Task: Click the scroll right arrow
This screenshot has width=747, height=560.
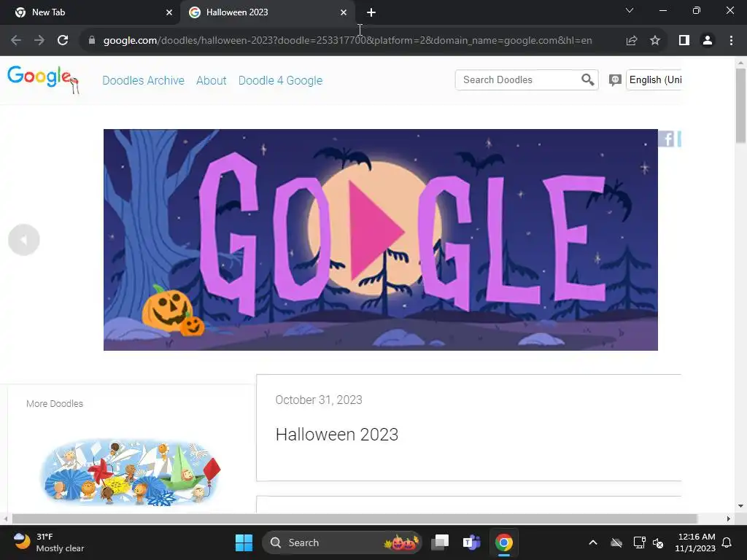Action: (729, 518)
